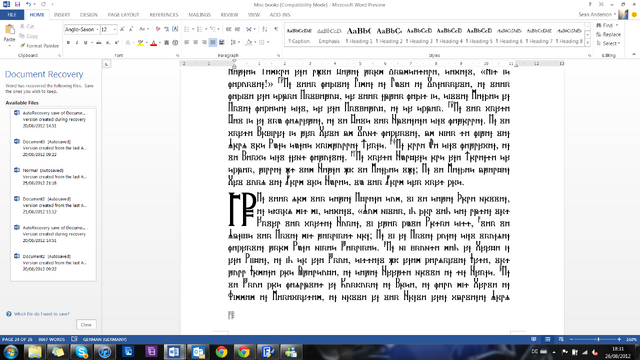Open spelling and proofing status icon
Viewport: 640px width, 360px height.
74,339
